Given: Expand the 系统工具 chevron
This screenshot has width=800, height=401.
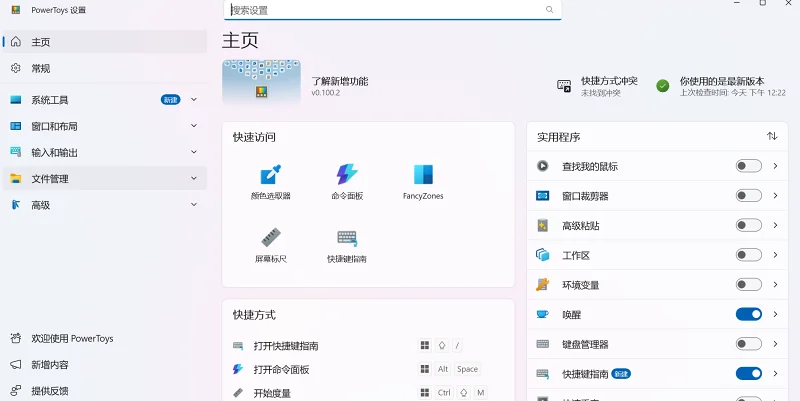Looking at the screenshot, I should click(x=194, y=99).
